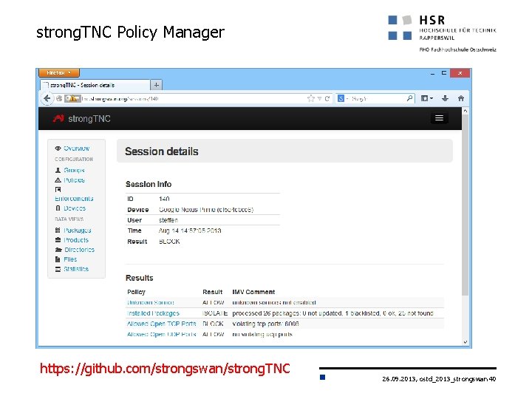Select the user value steffen
The image size is (532, 399).
pyautogui.click(x=168, y=220)
